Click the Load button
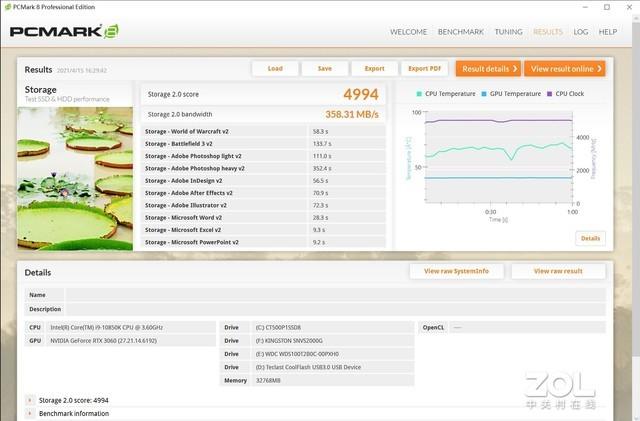 tap(275, 69)
